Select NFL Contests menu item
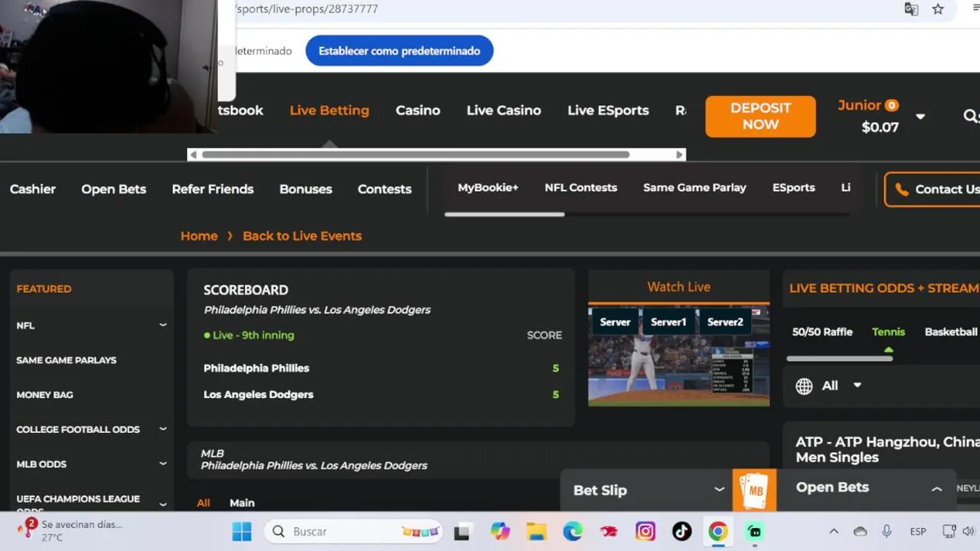The image size is (980, 551). 580,187
